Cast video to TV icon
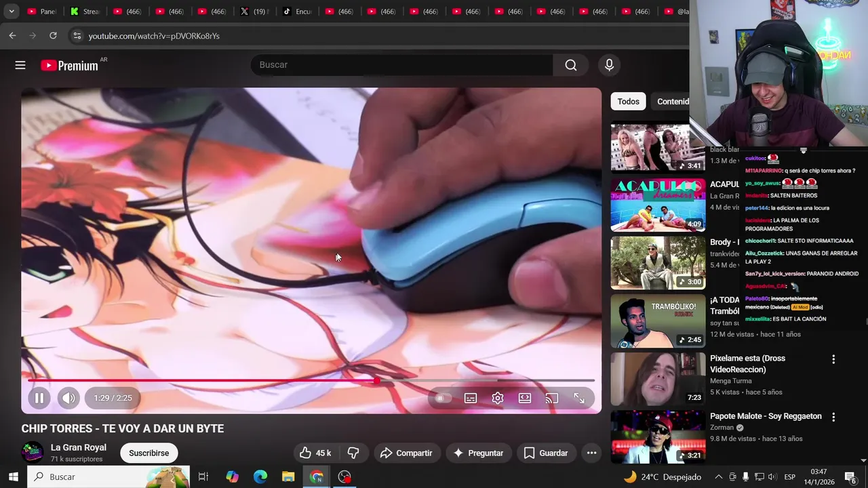This screenshot has width=868, height=488. [x=552, y=399]
